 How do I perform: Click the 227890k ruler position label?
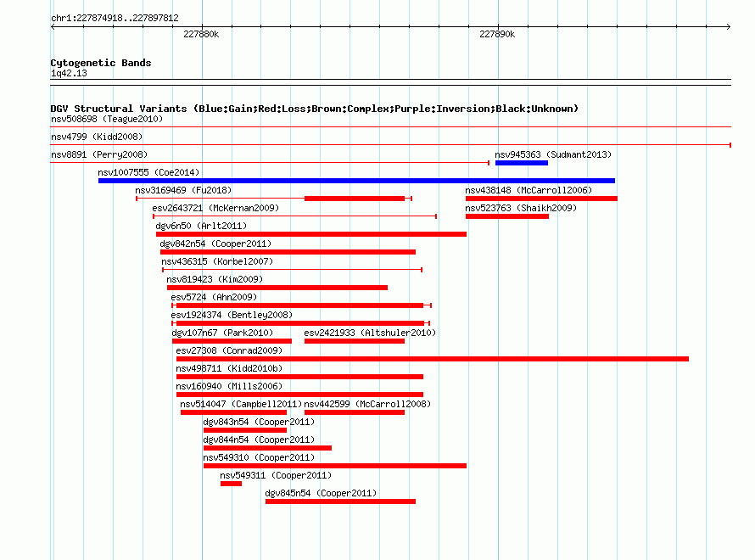point(497,34)
